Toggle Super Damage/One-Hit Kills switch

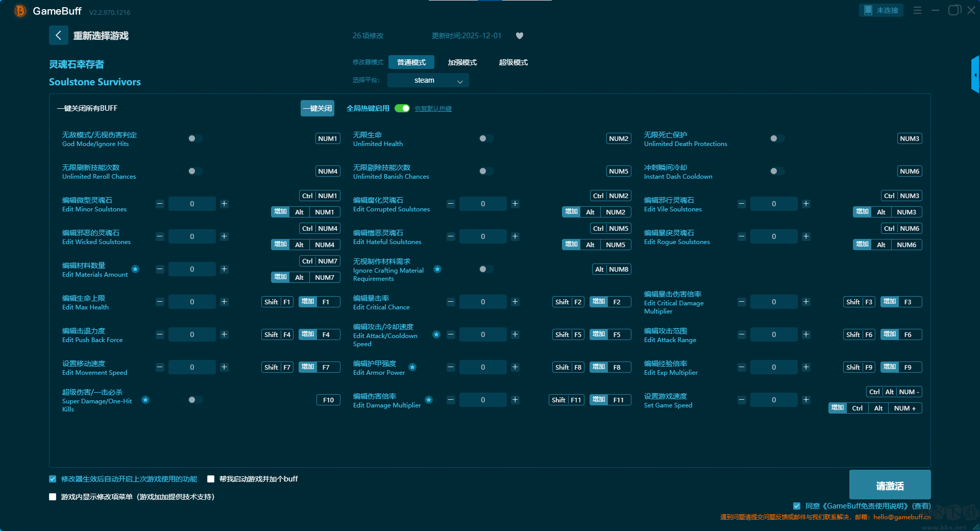(x=195, y=400)
